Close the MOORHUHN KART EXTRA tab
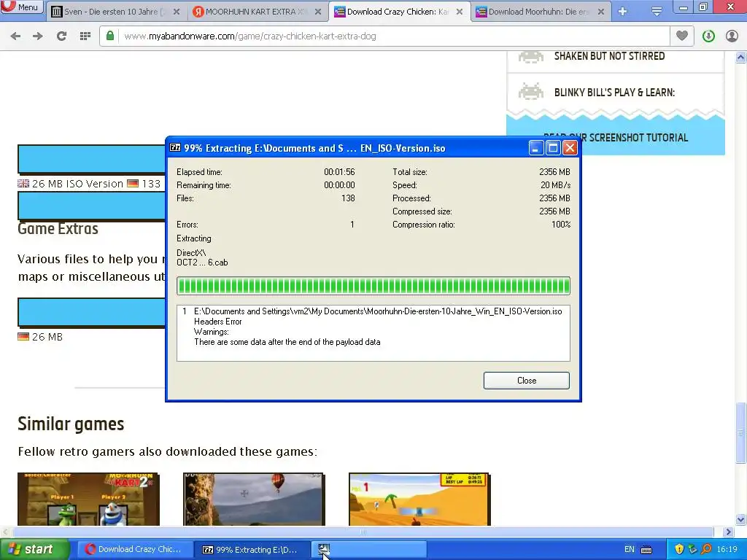 [318, 12]
